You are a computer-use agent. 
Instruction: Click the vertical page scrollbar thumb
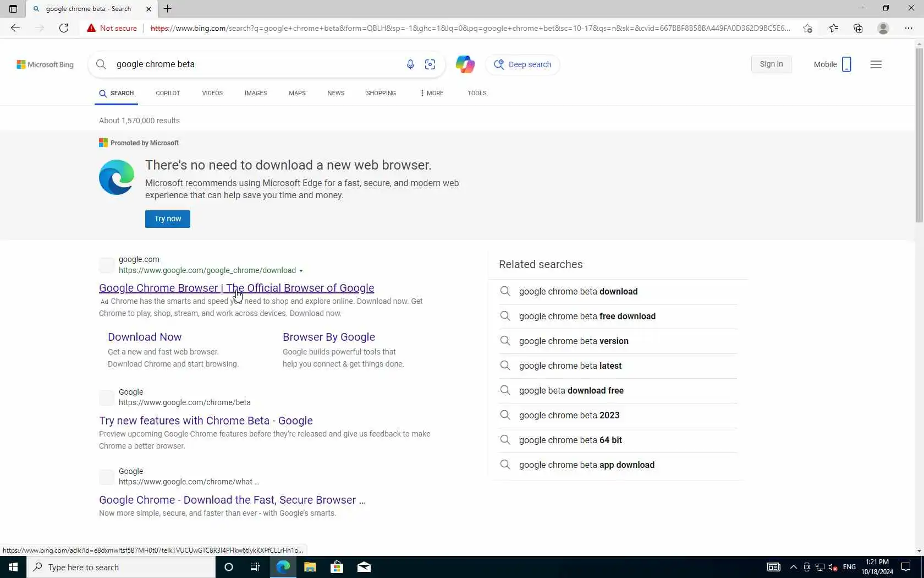(x=919, y=135)
